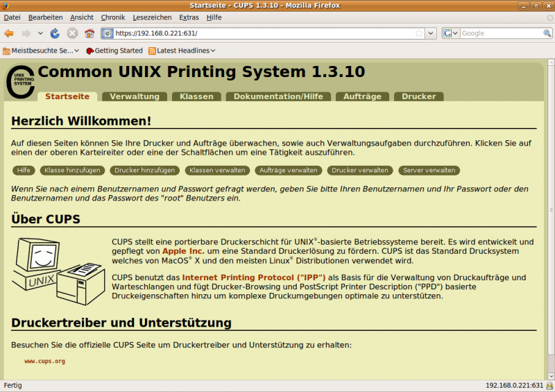Click the Herzlich Willkommen! heading
The image size is (555, 392).
pos(81,121)
